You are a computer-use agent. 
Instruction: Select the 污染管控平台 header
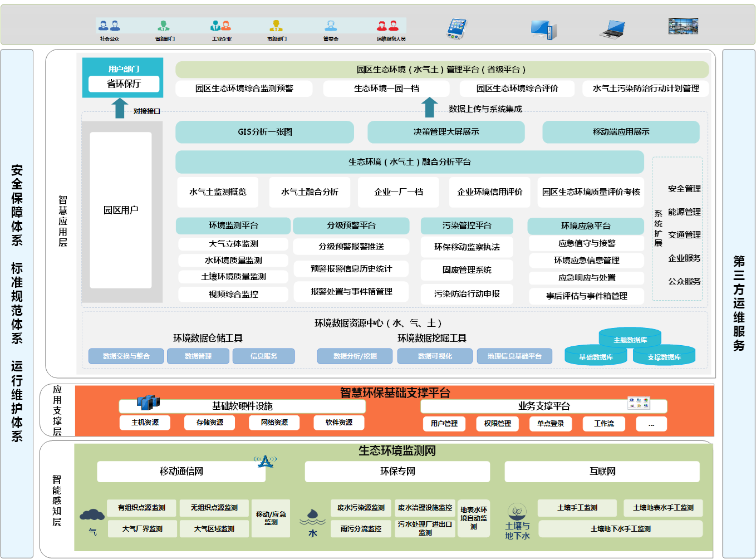coord(467,225)
